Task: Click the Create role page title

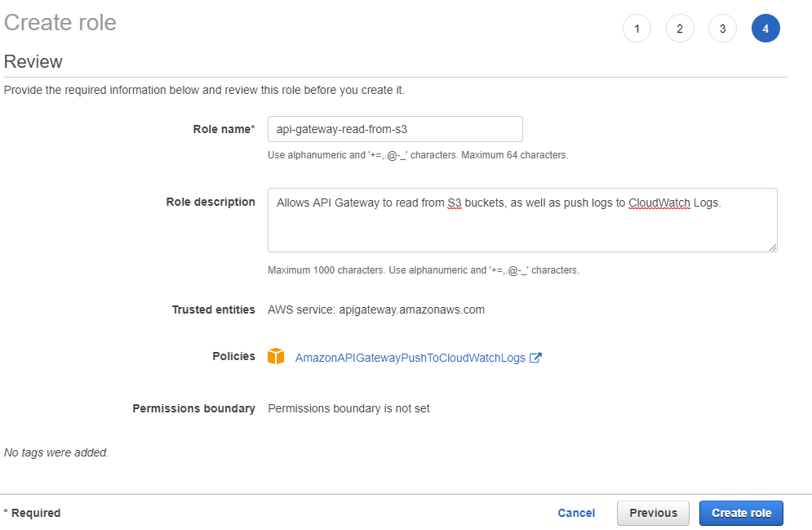Action: click(60, 22)
